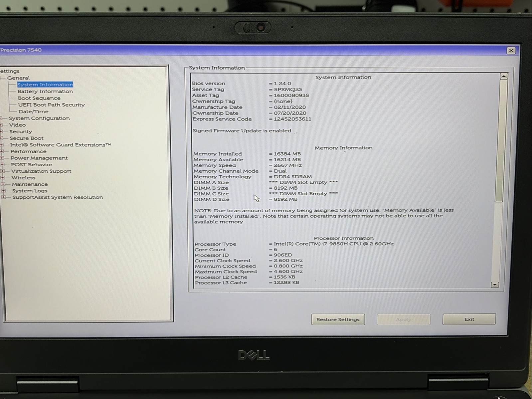Expand the POST Behavior node

point(2,164)
